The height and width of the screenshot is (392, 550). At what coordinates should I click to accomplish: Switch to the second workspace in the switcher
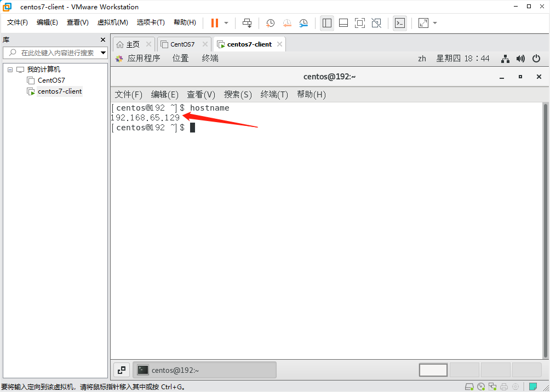tap(465, 370)
